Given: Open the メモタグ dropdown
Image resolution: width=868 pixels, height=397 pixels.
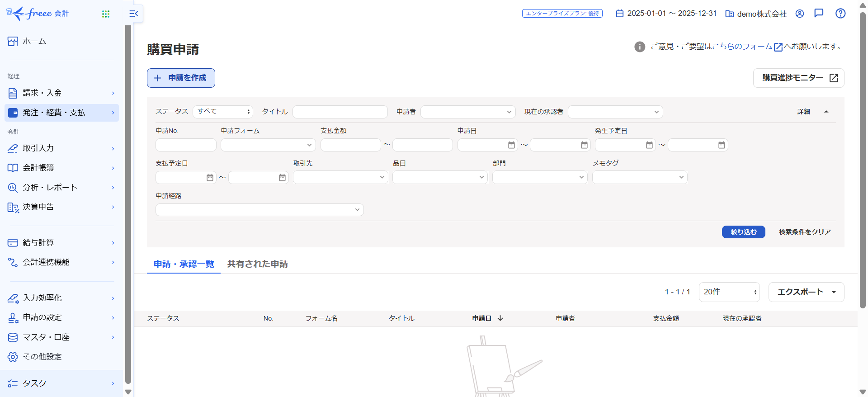Looking at the screenshot, I should click(640, 177).
